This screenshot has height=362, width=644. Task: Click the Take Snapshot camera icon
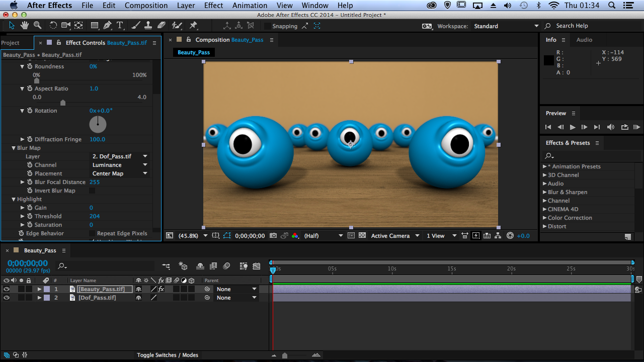(273, 236)
